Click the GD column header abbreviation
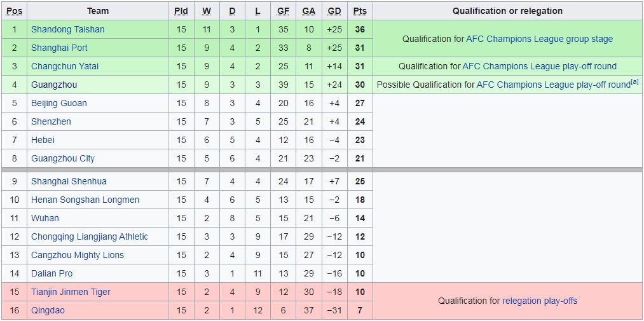644x321 pixels. (334, 11)
